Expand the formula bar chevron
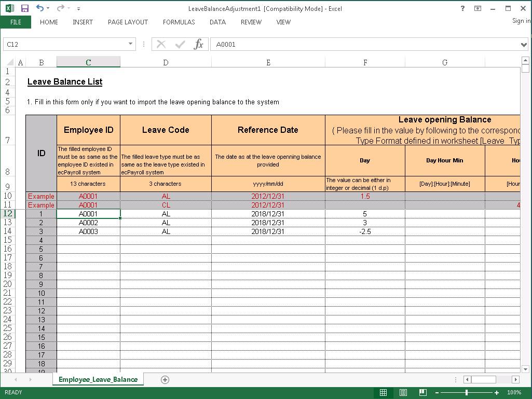 524,45
